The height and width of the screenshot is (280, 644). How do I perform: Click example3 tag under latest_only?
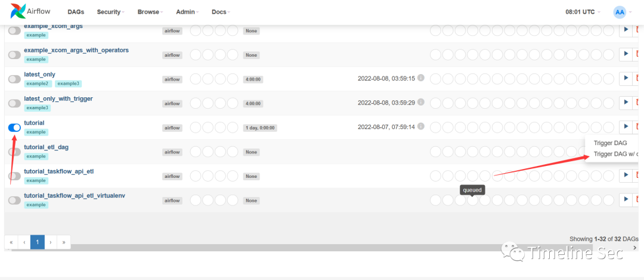coord(68,84)
